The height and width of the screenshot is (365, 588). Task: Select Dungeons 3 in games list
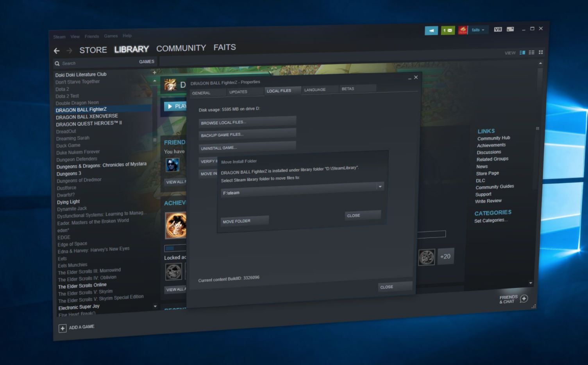tap(69, 173)
